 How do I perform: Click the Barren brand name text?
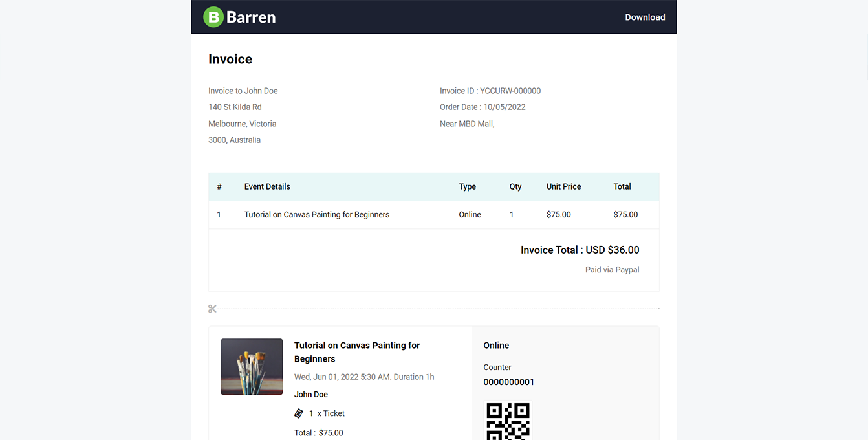pos(251,17)
